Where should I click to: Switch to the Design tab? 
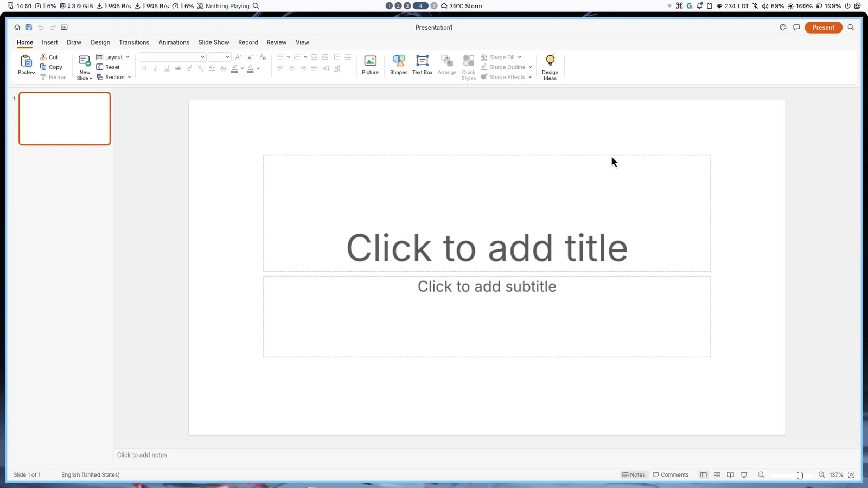tap(100, 42)
